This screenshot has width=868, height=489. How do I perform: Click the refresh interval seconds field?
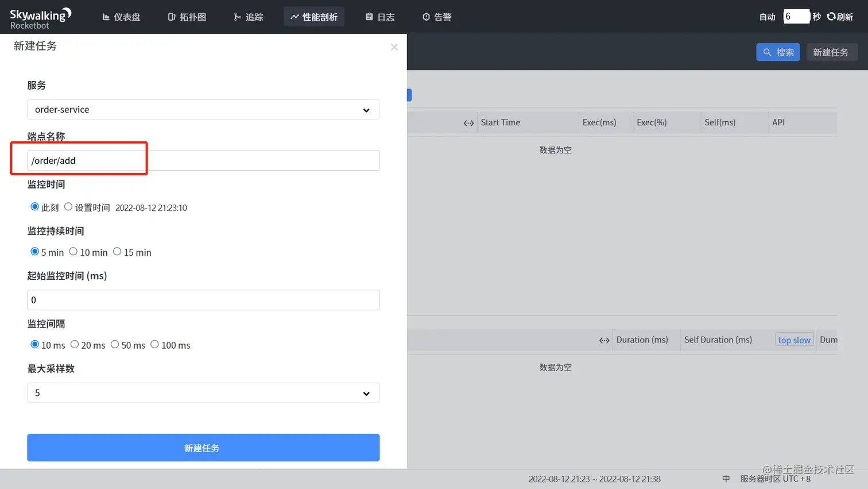pyautogui.click(x=796, y=17)
